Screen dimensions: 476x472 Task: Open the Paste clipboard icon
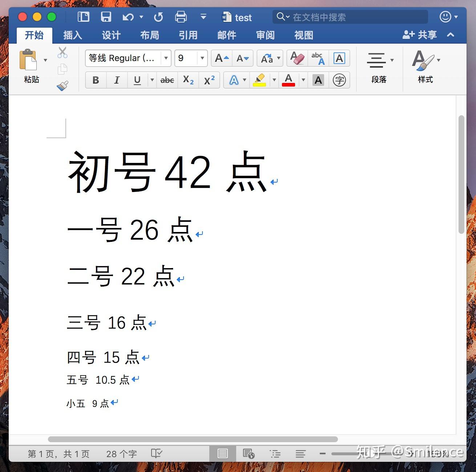28,59
